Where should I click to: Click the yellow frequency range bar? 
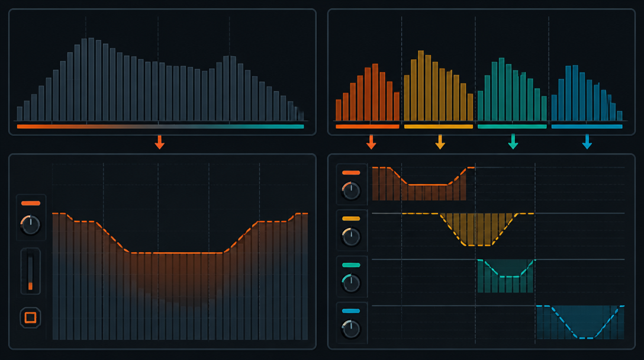click(438, 127)
